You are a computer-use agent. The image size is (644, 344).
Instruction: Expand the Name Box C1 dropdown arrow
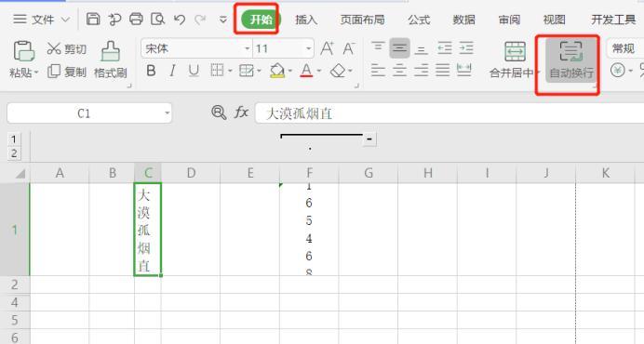click(x=167, y=112)
